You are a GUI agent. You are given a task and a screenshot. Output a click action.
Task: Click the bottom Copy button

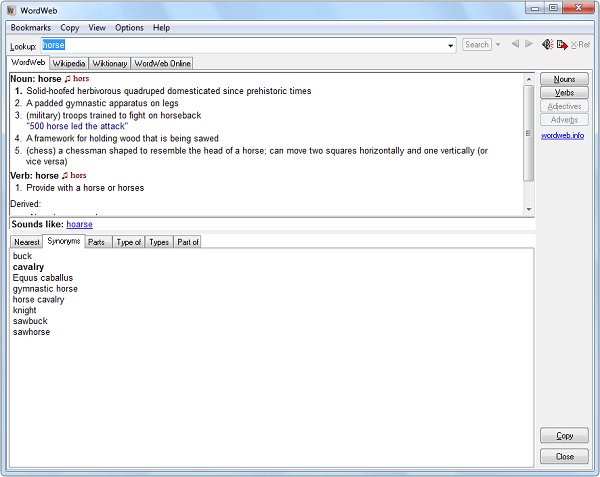click(x=564, y=436)
